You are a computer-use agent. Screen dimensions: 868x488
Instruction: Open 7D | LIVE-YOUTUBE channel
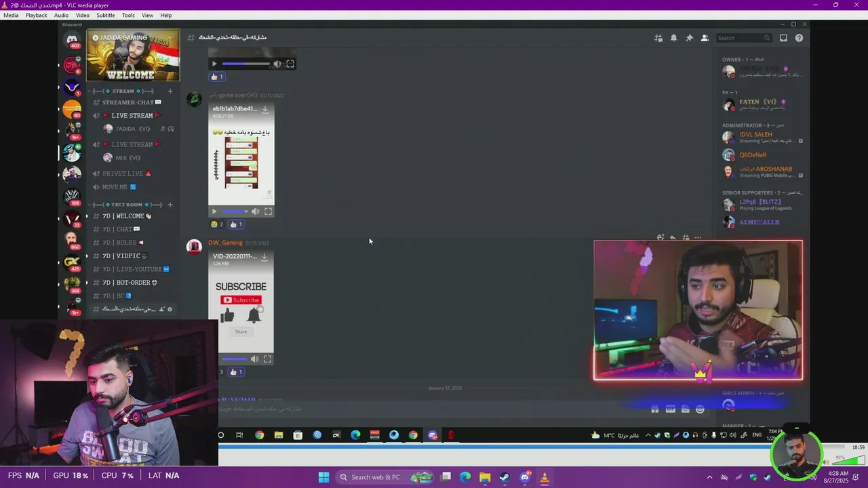pos(132,269)
